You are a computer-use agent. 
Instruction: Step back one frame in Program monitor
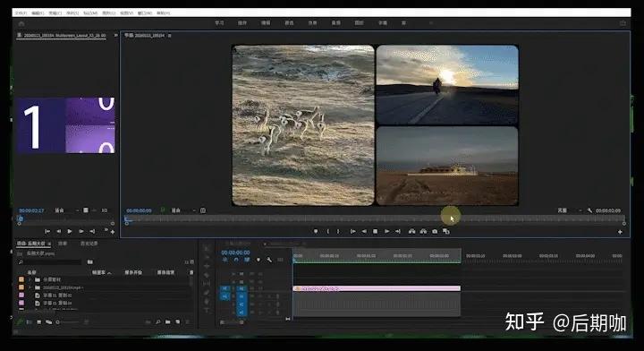[364, 231]
